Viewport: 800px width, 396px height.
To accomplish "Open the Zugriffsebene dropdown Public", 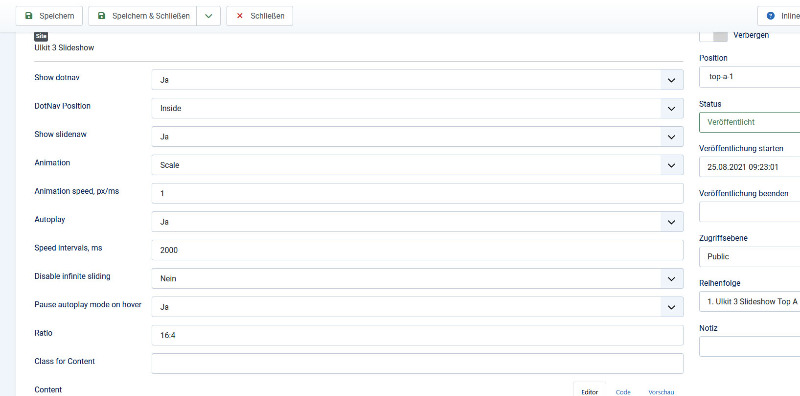I will [749, 256].
